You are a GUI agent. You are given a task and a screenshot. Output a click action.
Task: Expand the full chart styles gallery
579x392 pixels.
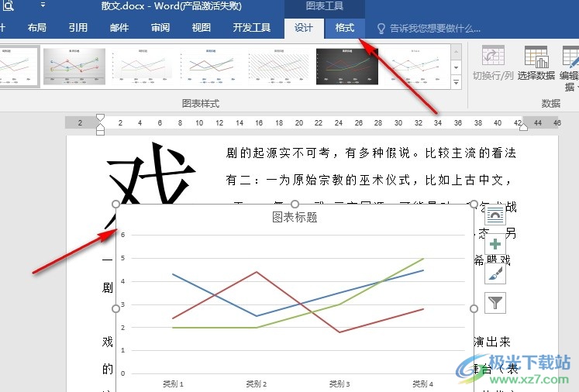[456, 82]
